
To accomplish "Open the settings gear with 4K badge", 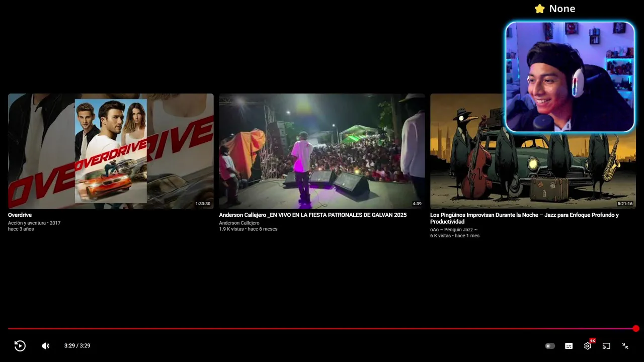I will (588, 345).
